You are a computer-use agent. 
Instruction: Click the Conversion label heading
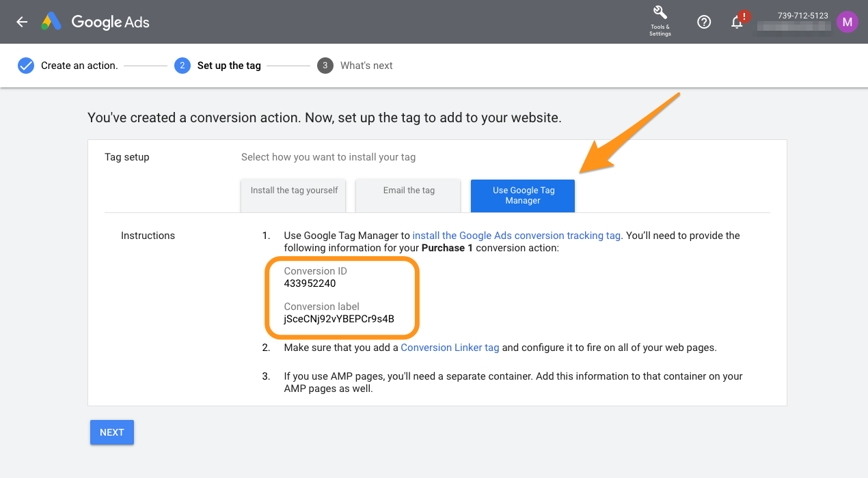[x=322, y=307]
